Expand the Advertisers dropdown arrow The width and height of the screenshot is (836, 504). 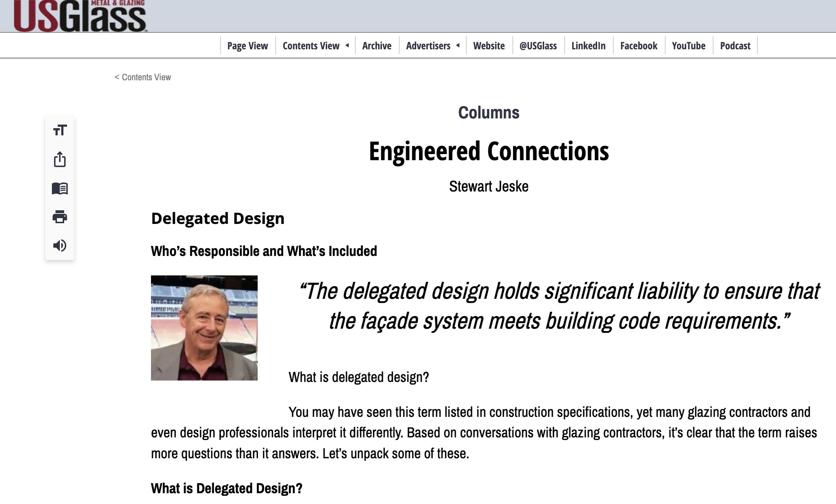458,45
